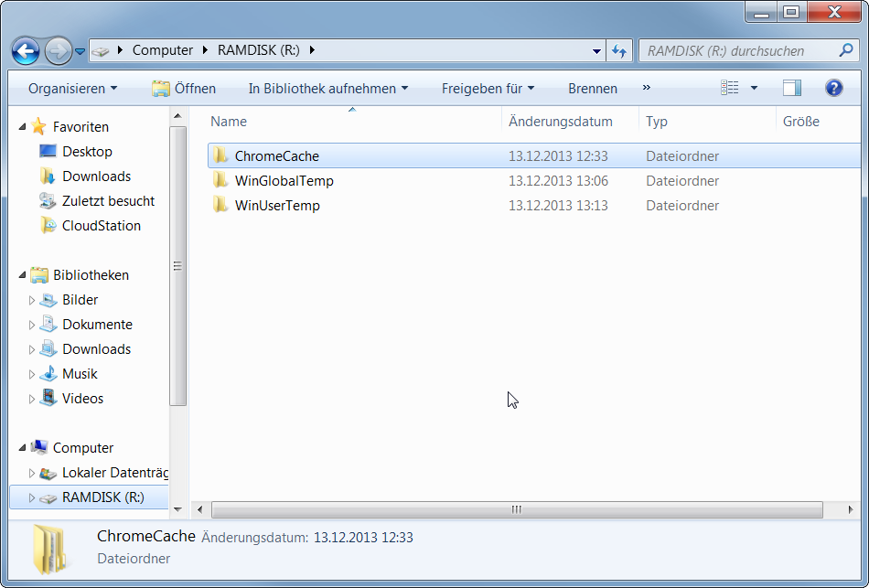Viewport: 869px width, 588px height.
Task: Select Zuletzt besucht in Favoriten
Action: 108,201
